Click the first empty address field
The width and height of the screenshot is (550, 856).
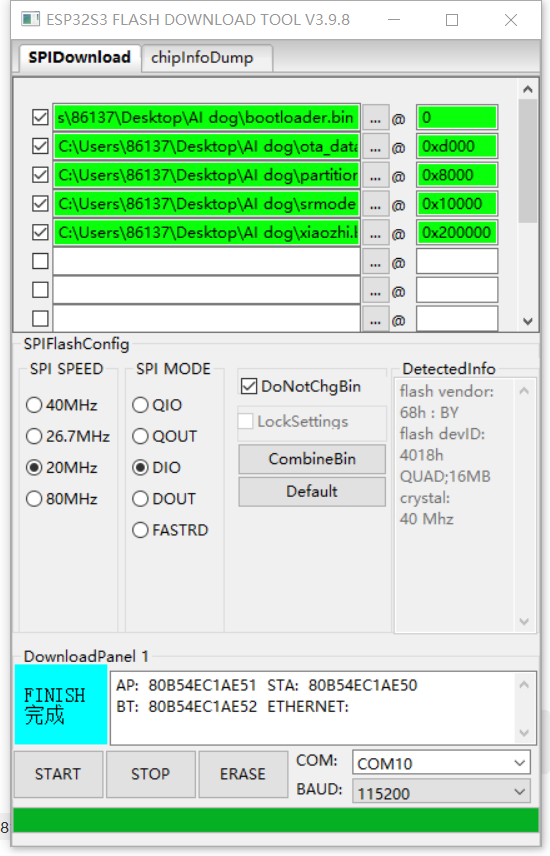457,261
